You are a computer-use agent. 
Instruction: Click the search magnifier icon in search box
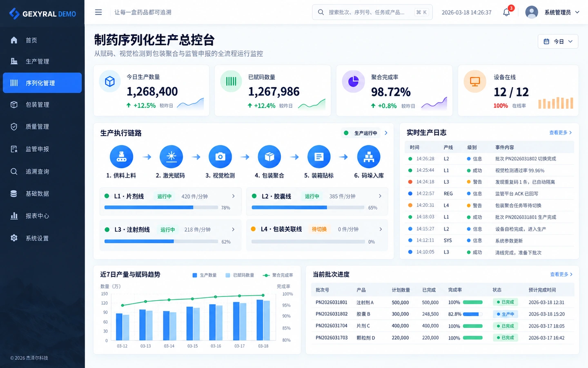[x=321, y=12]
